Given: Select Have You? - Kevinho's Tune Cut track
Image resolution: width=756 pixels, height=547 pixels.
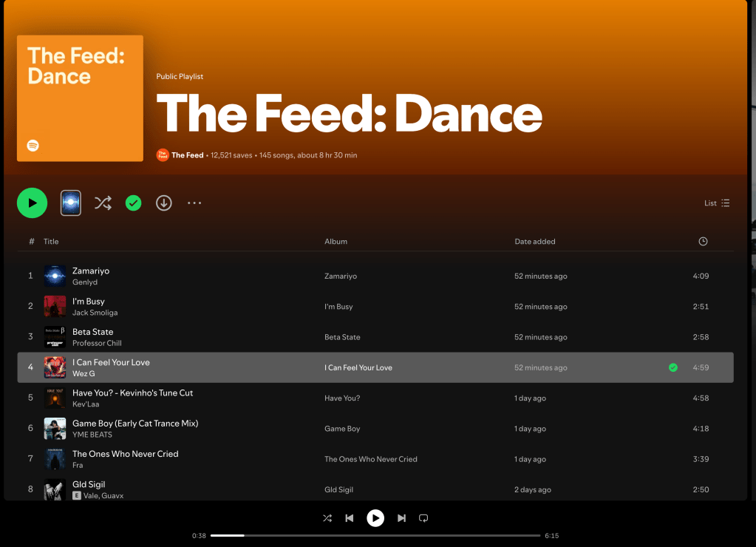Looking at the screenshot, I should click(x=132, y=393).
